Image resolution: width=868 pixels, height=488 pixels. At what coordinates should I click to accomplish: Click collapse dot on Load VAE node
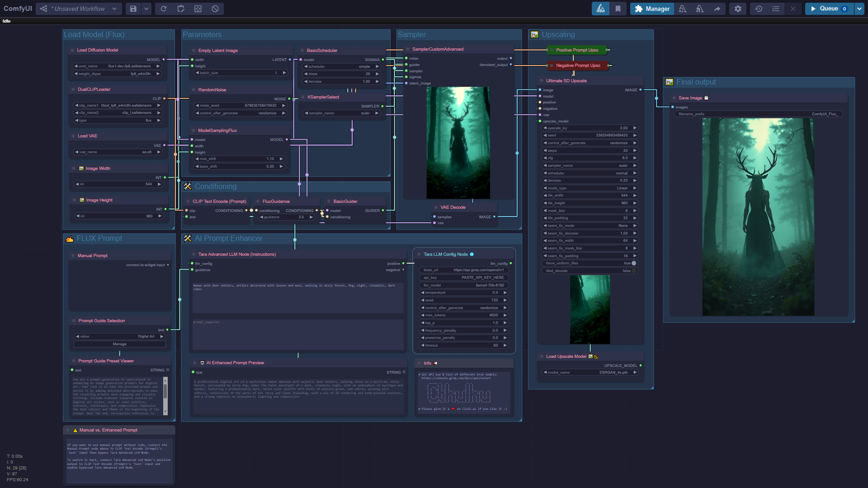[73, 136]
